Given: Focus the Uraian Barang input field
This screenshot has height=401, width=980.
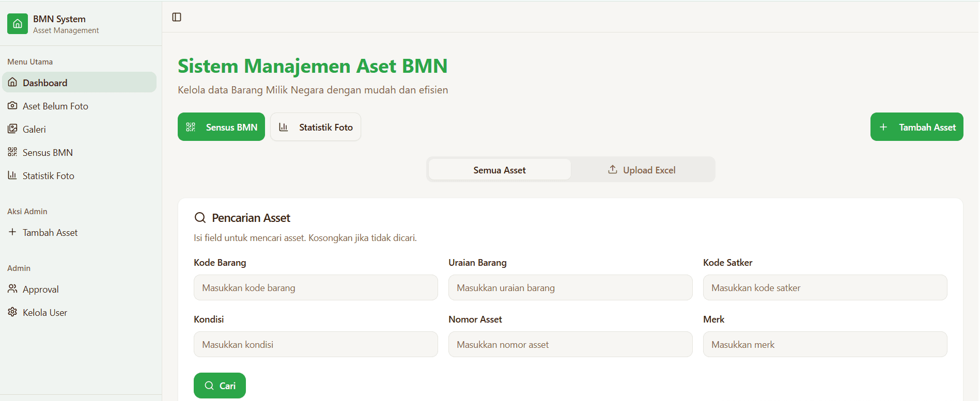Looking at the screenshot, I should tap(570, 287).
